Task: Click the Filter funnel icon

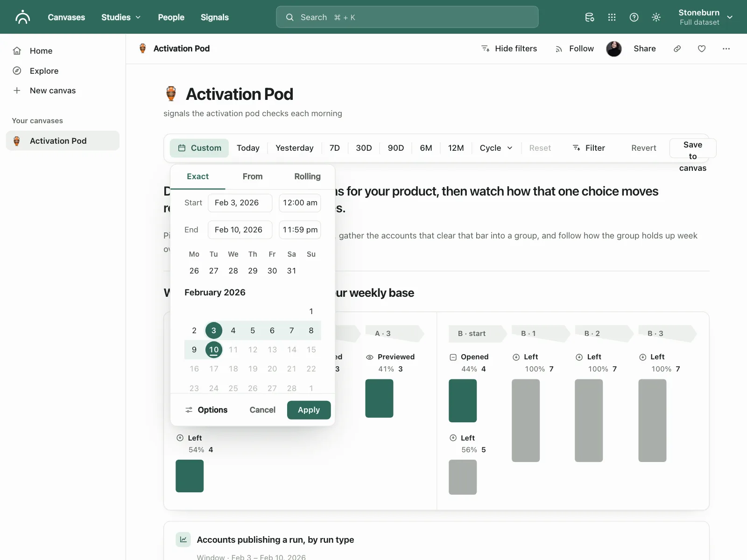Action: 577,148
